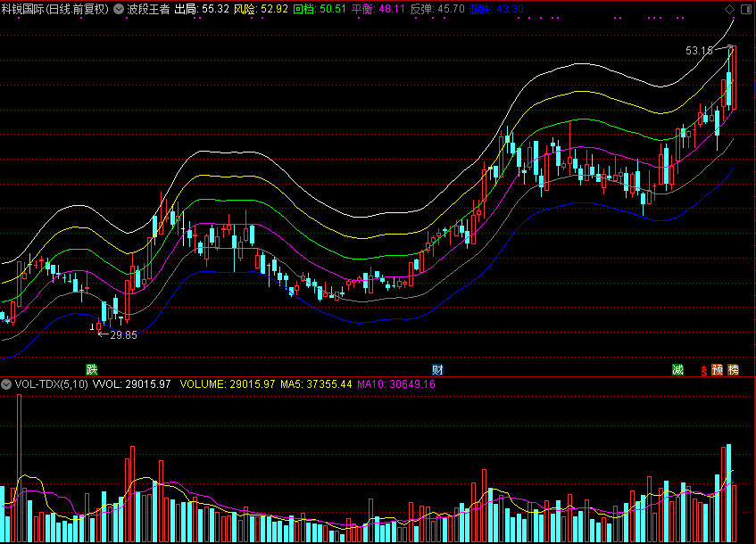This screenshot has height=544, width=756.
Task: Click the 29.85 low price label
Action: click(x=124, y=335)
